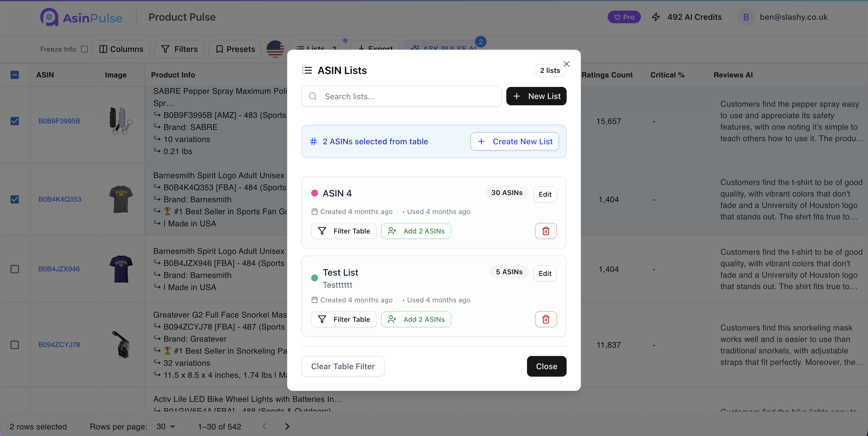The width and height of the screenshot is (868, 436).
Task: Open the Presets menu
Action: point(235,49)
